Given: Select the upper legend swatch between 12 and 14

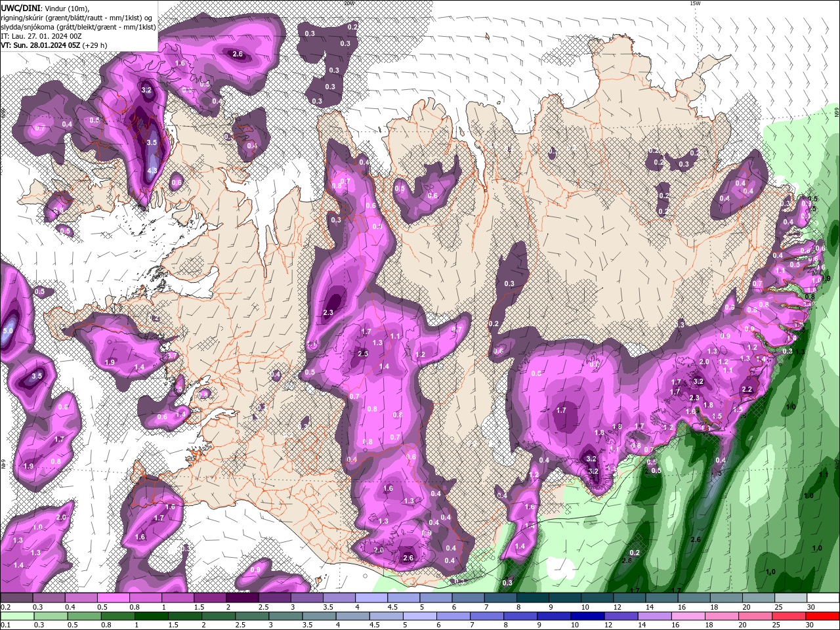Looking at the screenshot, I should click(629, 598).
